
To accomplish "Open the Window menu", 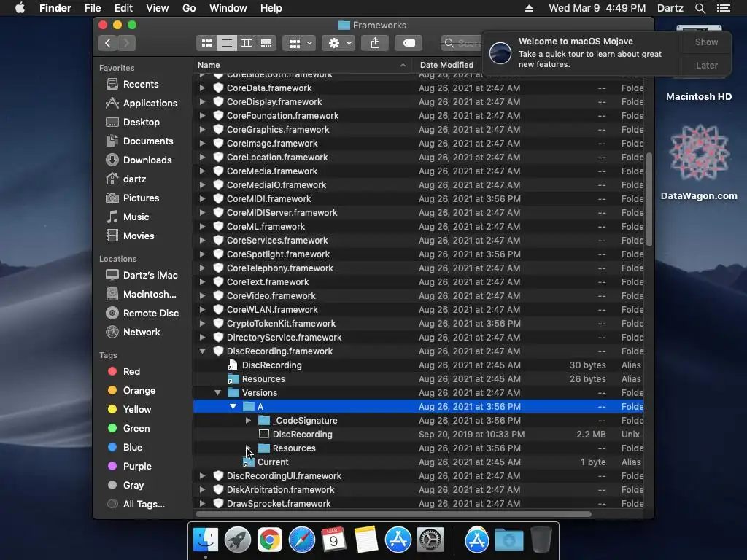I will click(228, 8).
